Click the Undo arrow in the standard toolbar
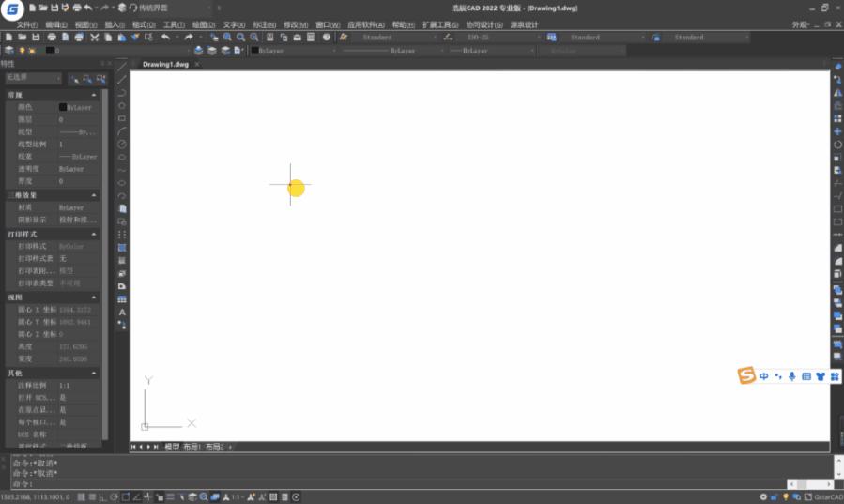Screen dimensions: 844x504 click(x=166, y=38)
